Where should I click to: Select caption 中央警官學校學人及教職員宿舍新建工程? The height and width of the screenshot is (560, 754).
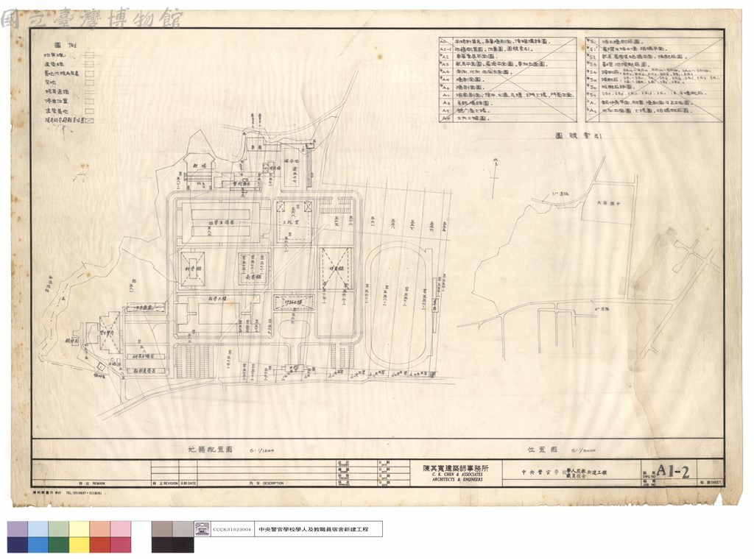(x=314, y=529)
